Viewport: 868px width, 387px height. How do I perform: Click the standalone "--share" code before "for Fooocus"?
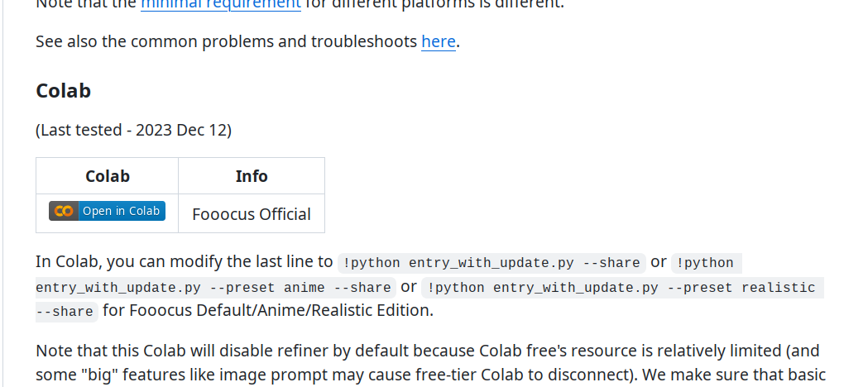(65, 312)
